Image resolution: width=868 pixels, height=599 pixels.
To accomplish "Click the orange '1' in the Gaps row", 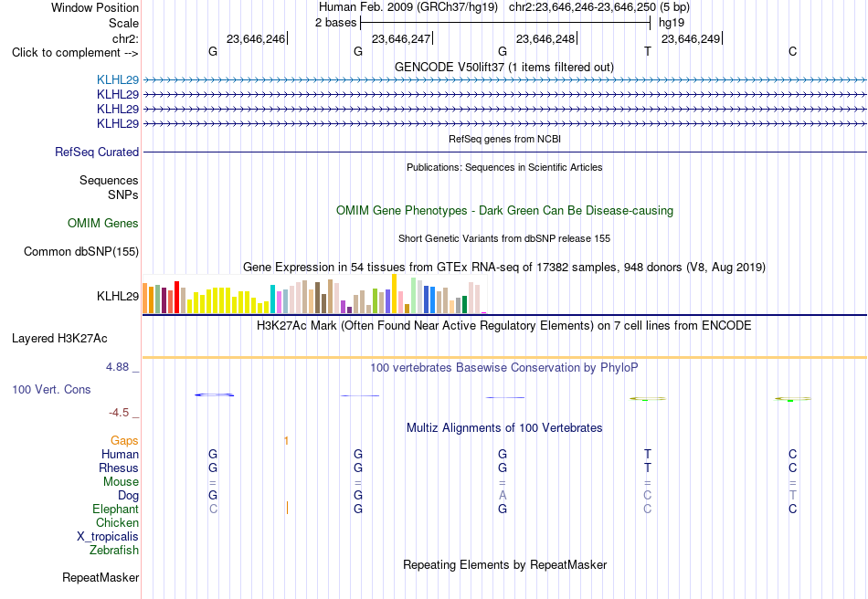I will 286,441.
